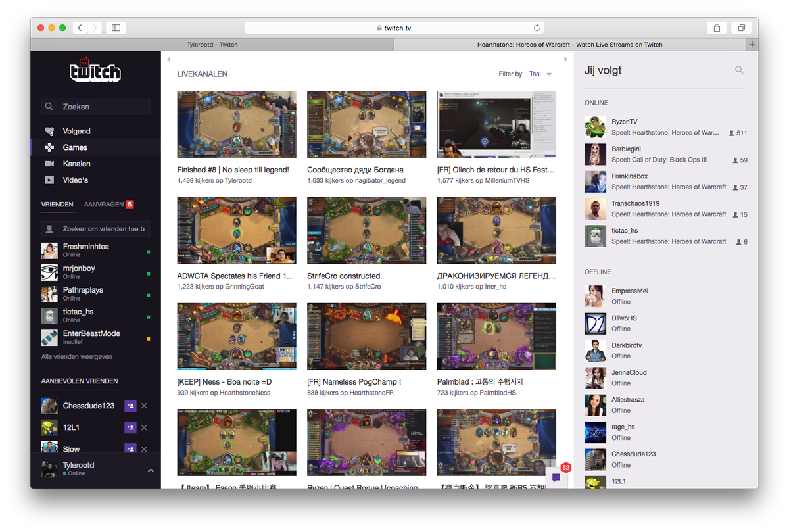Click search magnifier in Jij volgt panel
Viewport: 789px width, 532px height.
click(x=740, y=70)
